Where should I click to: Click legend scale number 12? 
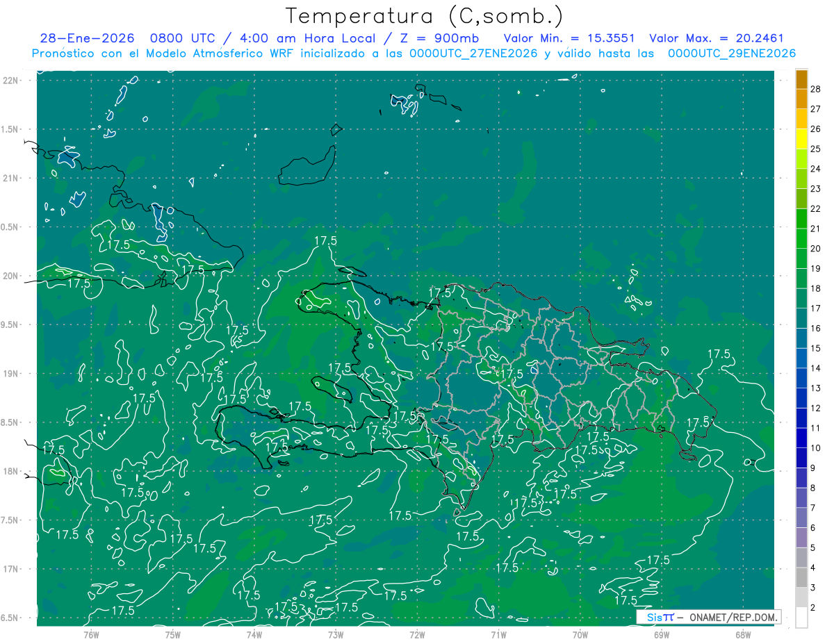(x=816, y=408)
